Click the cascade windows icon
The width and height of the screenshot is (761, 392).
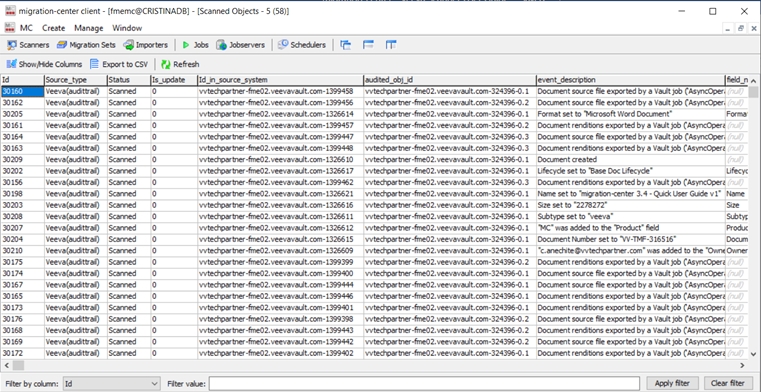(x=346, y=45)
